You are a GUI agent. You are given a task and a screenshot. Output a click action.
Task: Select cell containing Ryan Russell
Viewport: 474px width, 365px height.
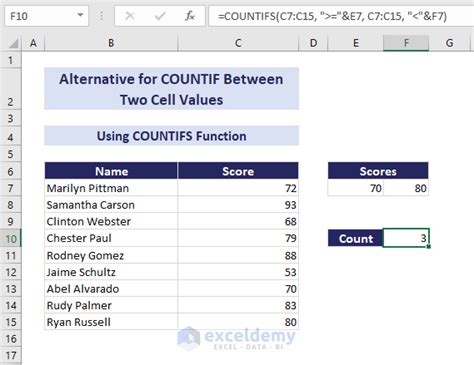point(111,322)
